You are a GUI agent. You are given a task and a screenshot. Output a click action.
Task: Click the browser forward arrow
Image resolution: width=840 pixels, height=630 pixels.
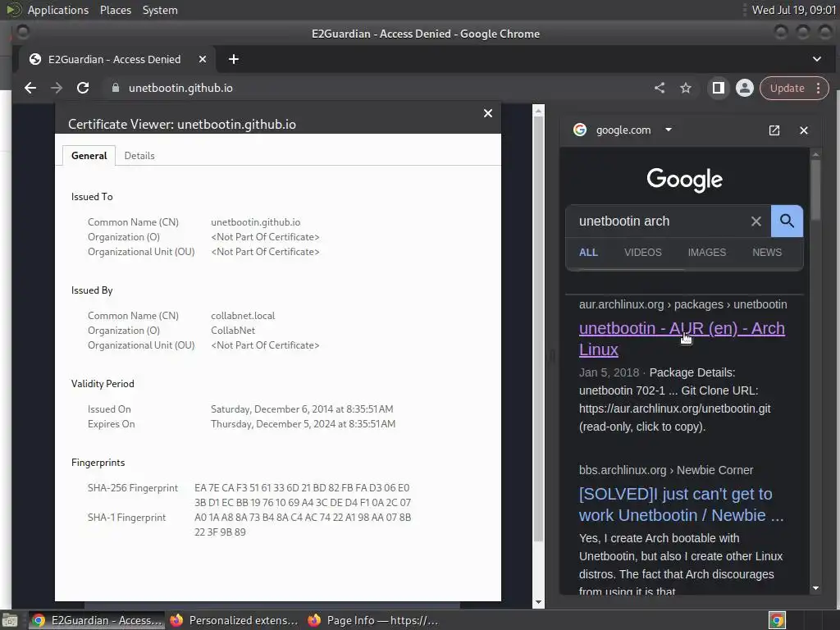[x=57, y=88]
